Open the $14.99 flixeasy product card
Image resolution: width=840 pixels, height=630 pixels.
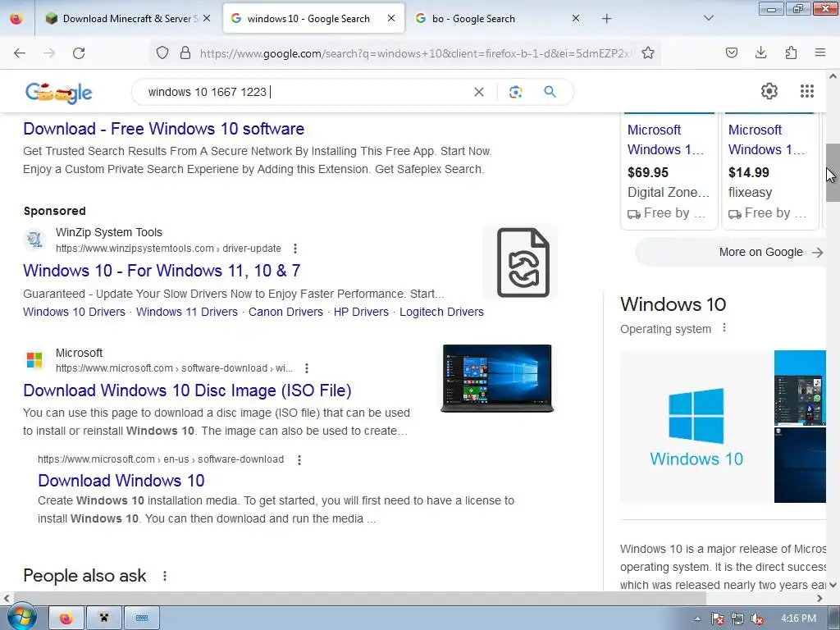point(769,171)
